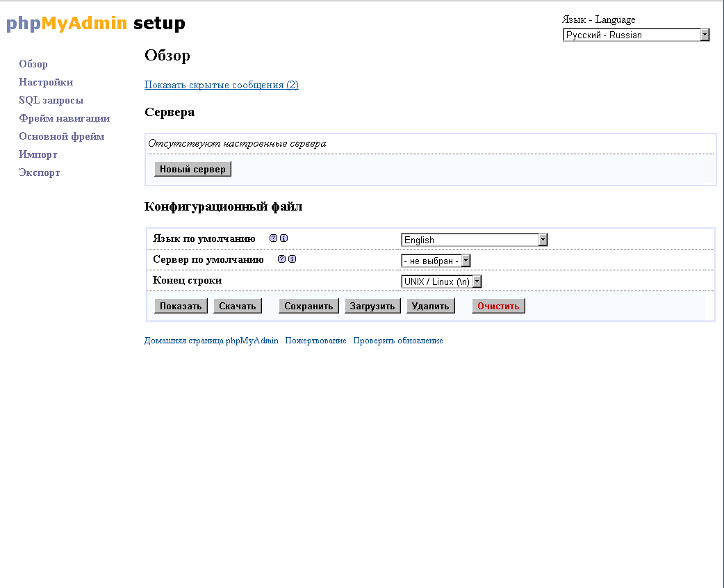724x588 pixels.
Task: Click the "Язык - Language" label
Action: tap(599, 19)
